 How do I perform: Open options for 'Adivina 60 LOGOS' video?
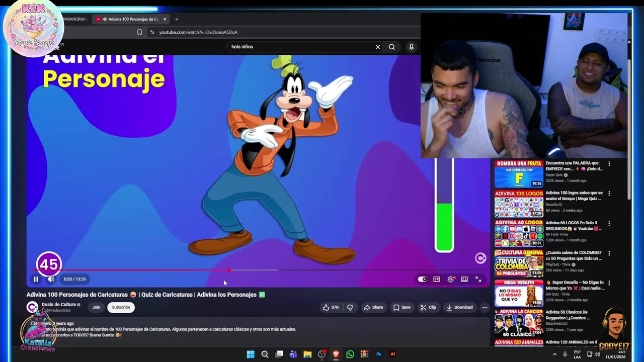coord(609,223)
